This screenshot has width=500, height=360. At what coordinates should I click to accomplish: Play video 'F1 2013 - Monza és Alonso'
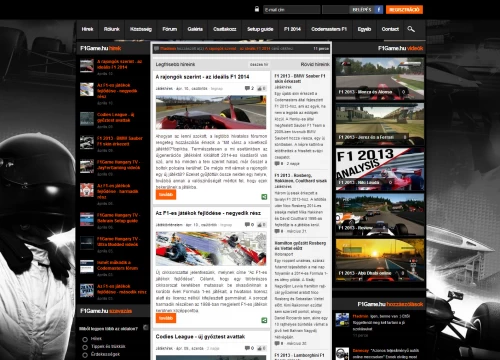click(x=380, y=78)
